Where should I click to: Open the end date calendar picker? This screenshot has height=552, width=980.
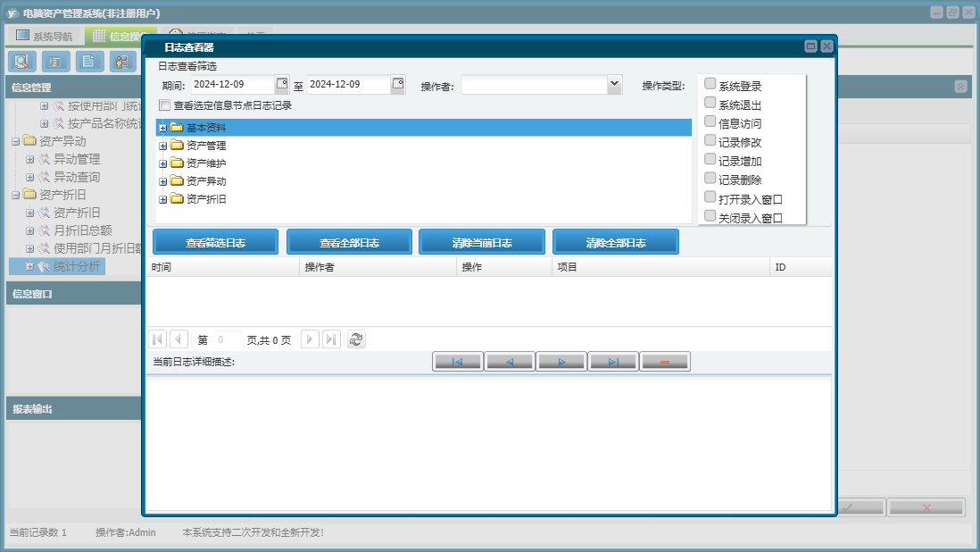click(x=398, y=84)
